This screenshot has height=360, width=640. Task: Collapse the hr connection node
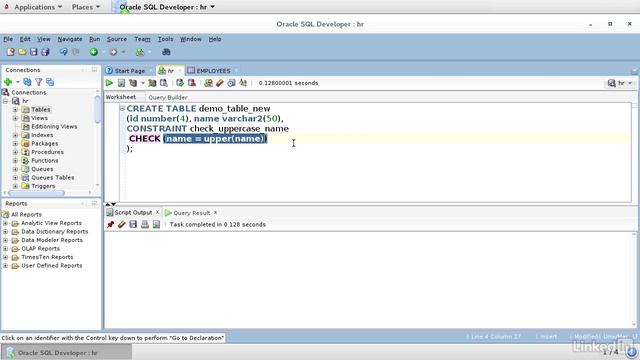6,101
